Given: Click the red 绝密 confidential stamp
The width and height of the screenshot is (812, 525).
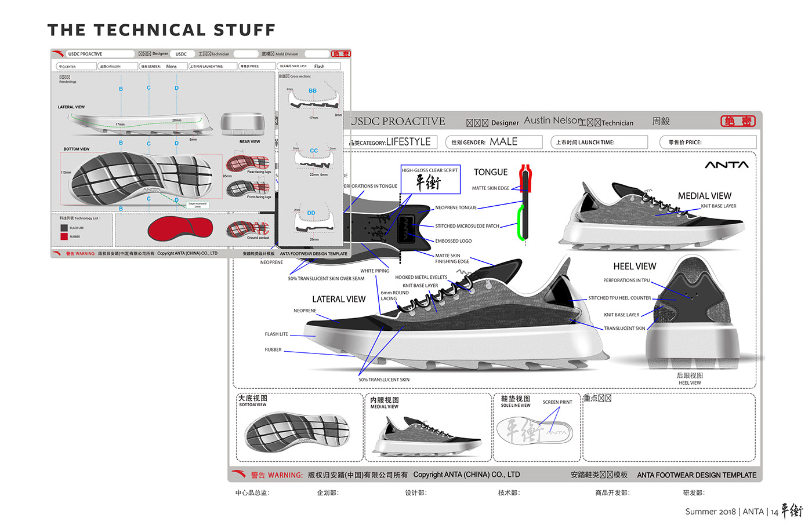Looking at the screenshot, I should pos(738,121).
